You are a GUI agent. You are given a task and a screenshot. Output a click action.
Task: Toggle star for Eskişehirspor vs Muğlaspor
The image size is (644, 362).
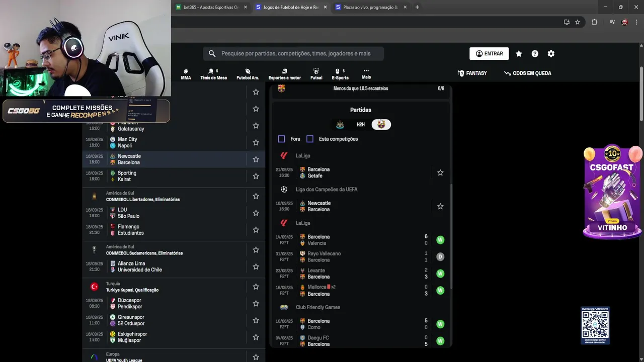(x=256, y=337)
